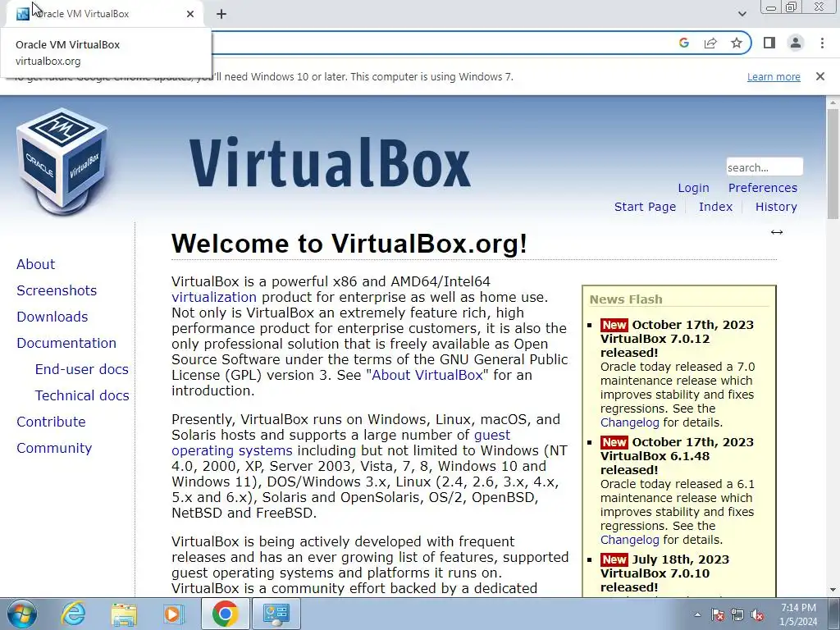Focus the search input field
Viewport: 840px width, 630px height.
coord(765,167)
